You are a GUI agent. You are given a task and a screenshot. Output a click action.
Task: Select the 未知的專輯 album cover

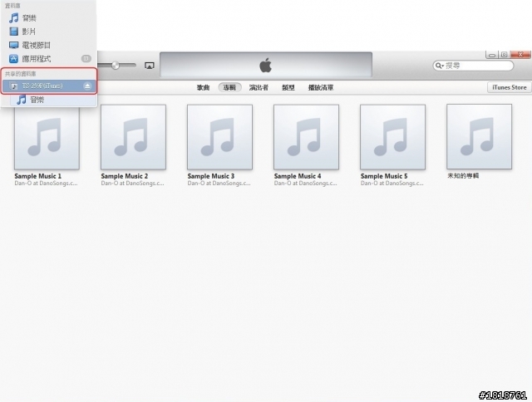tap(480, 136)
